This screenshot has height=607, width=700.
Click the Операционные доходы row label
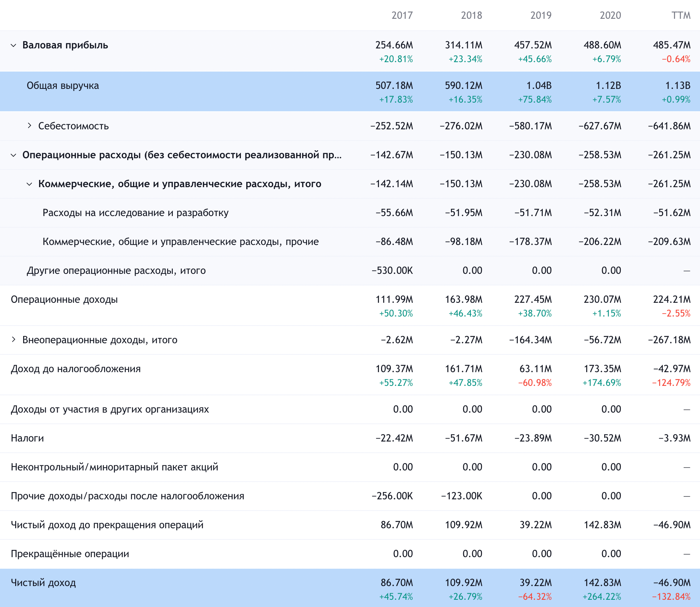pos(64,300)
